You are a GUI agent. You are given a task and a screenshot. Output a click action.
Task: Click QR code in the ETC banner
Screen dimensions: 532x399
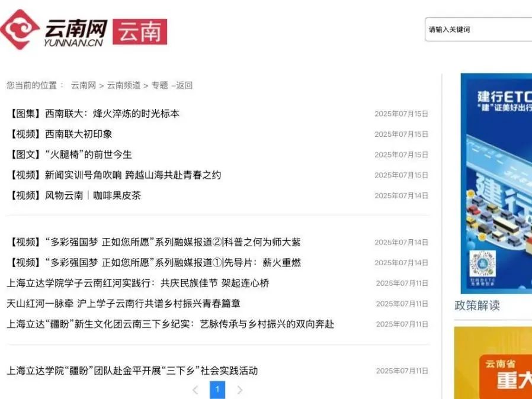tap(482, 265)
